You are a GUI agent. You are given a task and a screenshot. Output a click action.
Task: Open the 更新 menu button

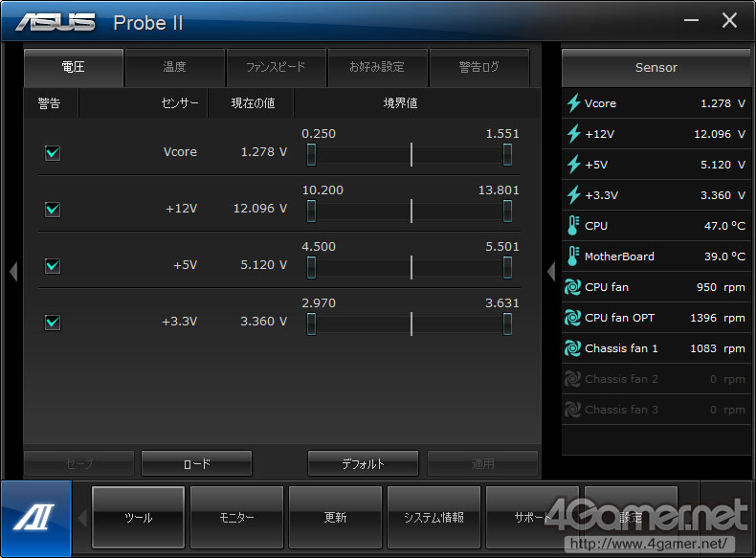click(335, 518)
